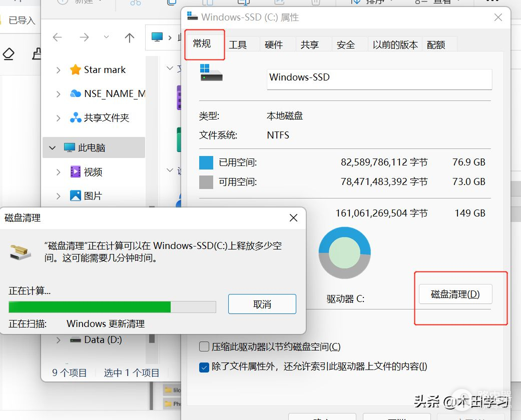Click the Data (D:) drive icon
Viewport: 521px width, 420px height.
76,340
